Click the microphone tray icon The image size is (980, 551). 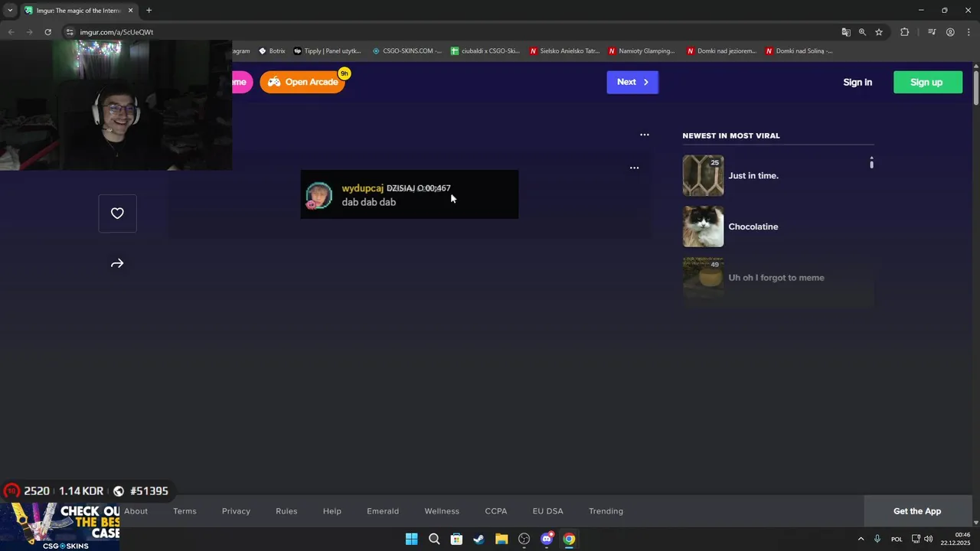pos(877,539)
